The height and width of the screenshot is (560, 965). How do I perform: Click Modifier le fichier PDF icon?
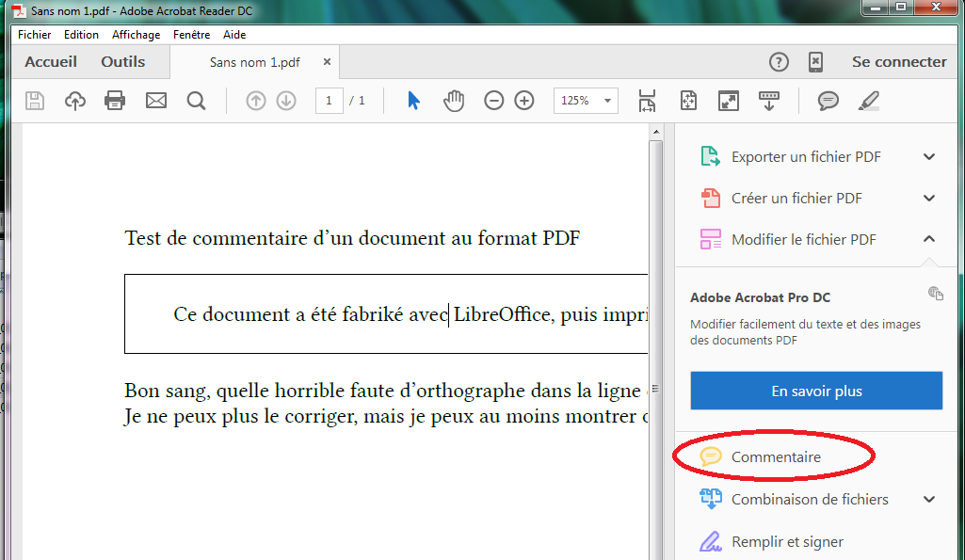pyautogui.click(x=710, y=239)
